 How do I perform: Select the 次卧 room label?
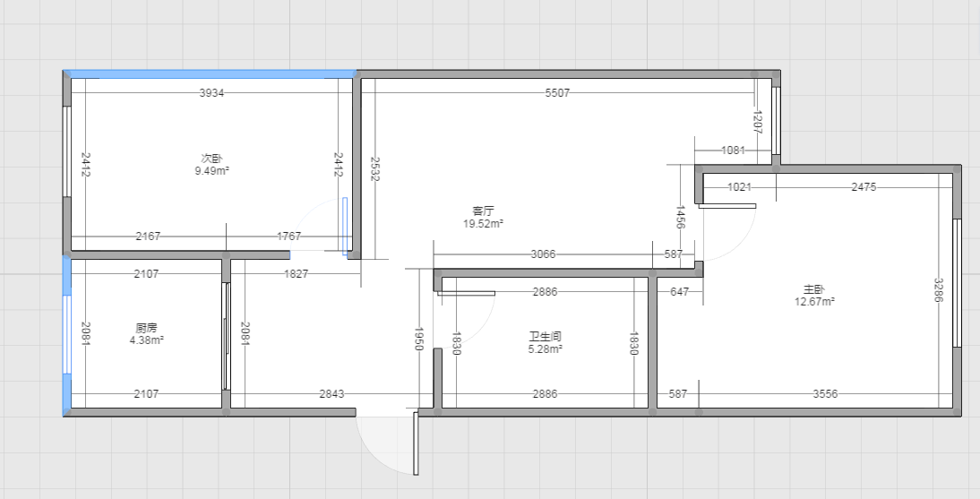click(x=212, y=158)
